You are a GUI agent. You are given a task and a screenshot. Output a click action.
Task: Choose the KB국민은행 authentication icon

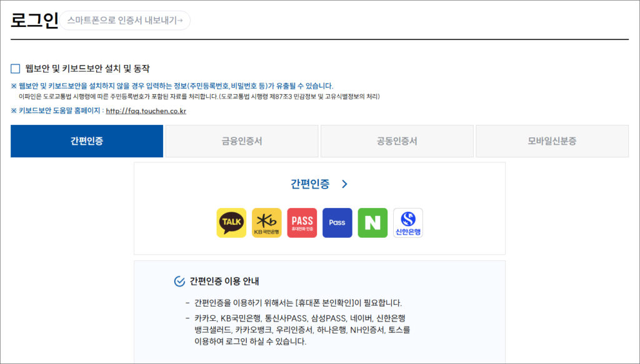click(267, 223)
